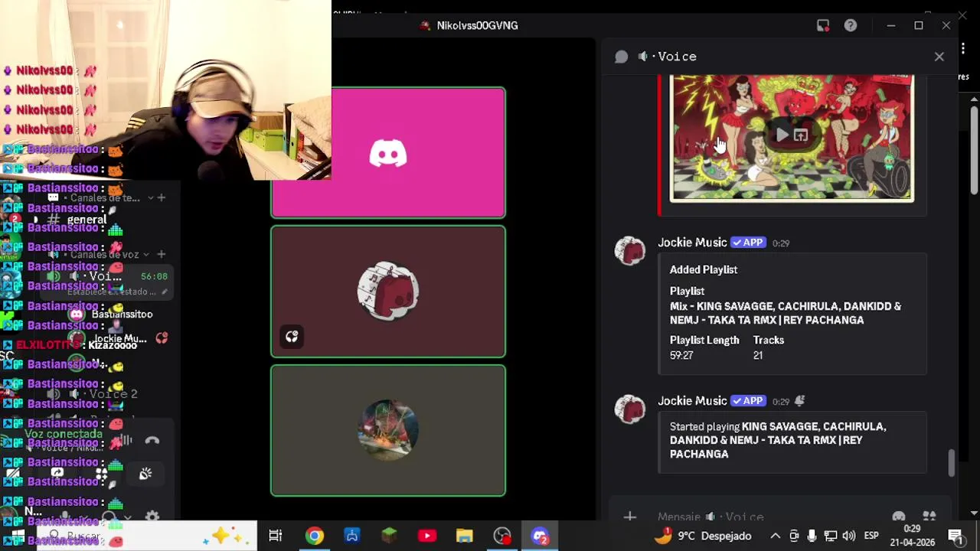Disconnect from voice with hang-up icon

[152, 440]
